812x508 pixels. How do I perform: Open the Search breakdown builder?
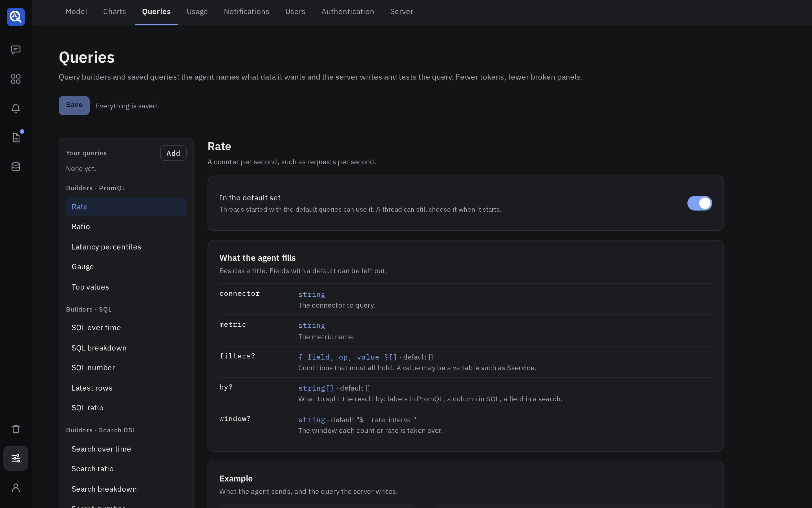126,489
